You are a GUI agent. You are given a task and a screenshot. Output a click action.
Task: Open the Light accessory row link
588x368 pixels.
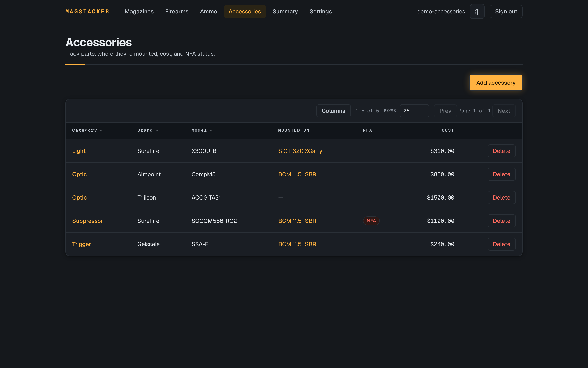(79, 151)
